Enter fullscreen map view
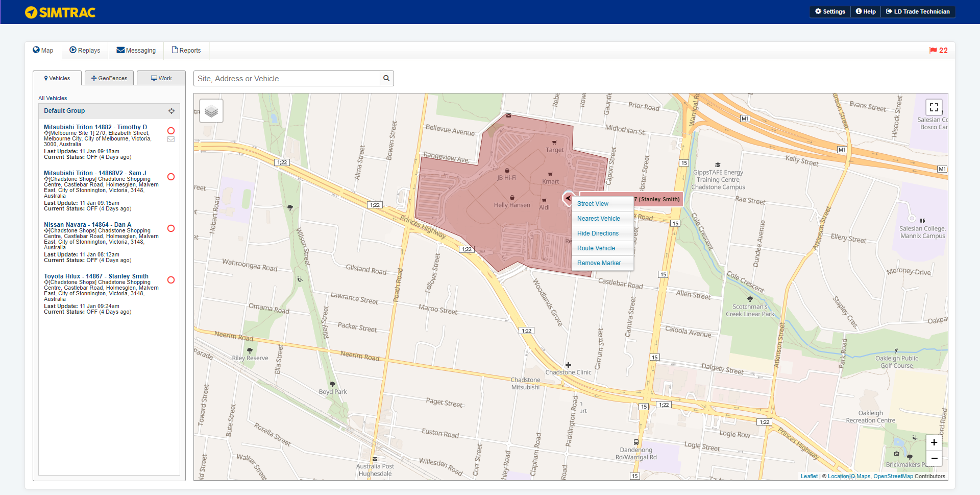980x495 pixels. (x=934, y=107)
